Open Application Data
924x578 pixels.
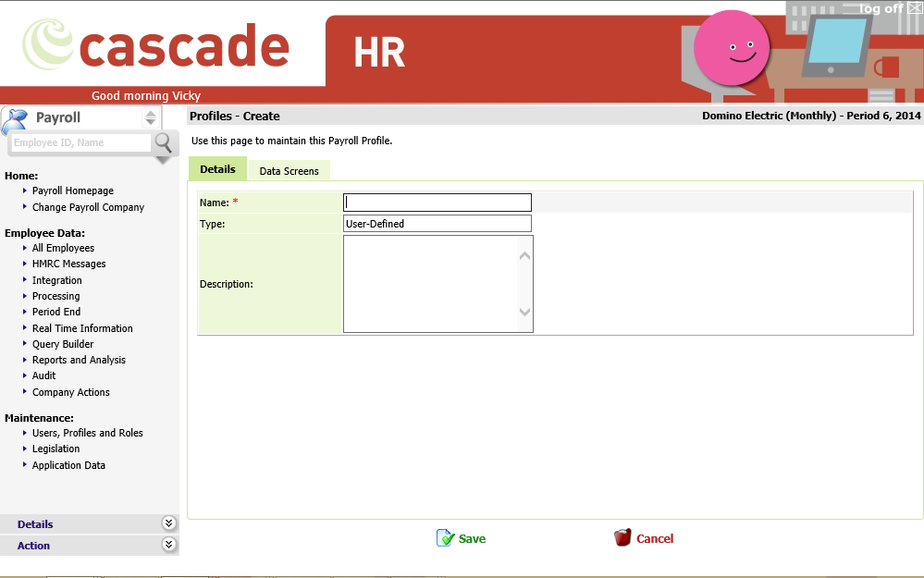(x=69, y=465)
